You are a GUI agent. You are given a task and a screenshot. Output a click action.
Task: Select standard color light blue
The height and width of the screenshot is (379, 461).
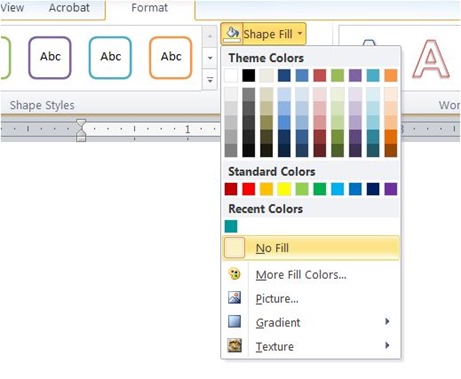337,189
